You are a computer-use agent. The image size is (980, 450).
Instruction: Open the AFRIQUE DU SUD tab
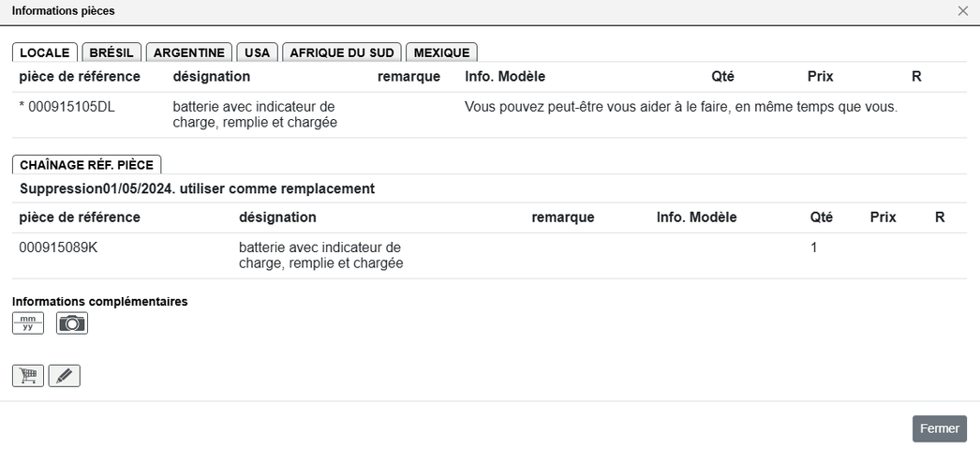point(342,52)
